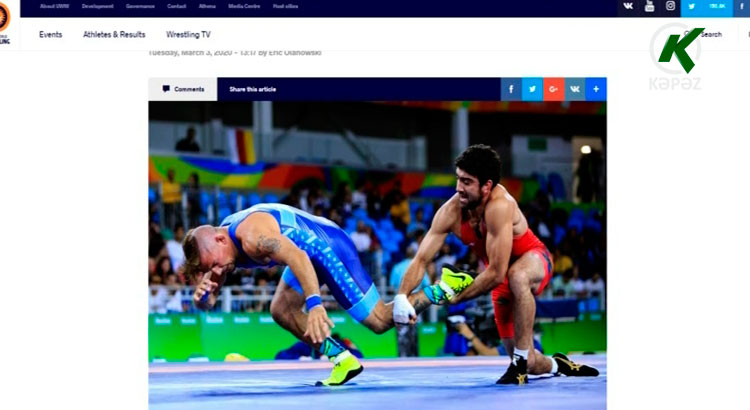750x410 pixels.
Task: Go to Wrestling TV
Action: tap(188, 34)
